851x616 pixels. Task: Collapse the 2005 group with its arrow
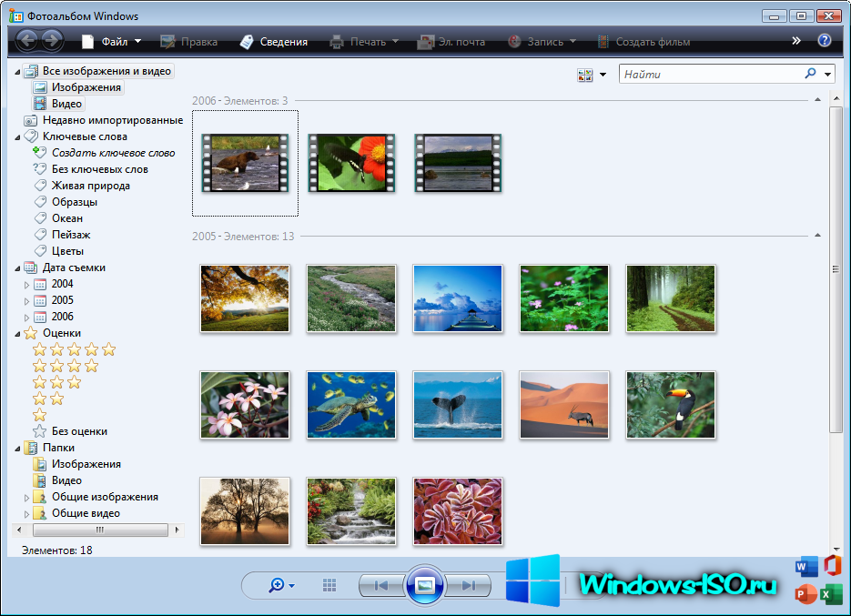coord(817,236)
